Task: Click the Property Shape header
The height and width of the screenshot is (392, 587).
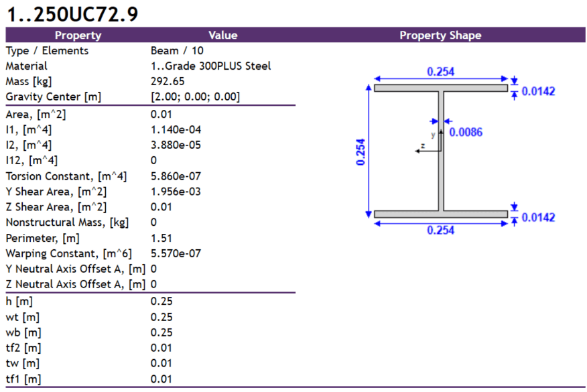Action: [x=440, y=36]
